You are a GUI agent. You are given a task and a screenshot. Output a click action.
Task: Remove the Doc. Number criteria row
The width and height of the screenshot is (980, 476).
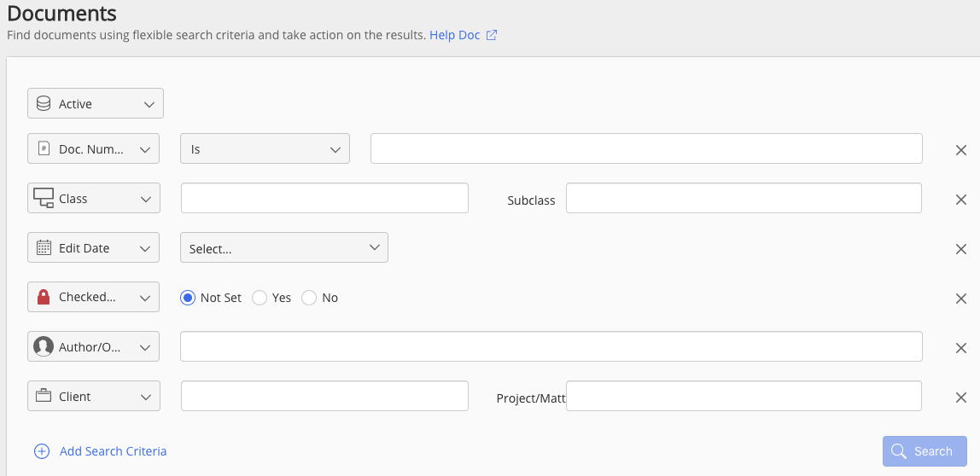961,150
